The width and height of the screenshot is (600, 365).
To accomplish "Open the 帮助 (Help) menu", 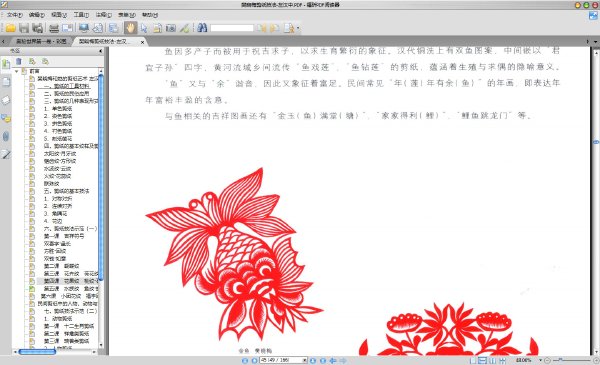I will pyautogui.click(x=150, y=15).
